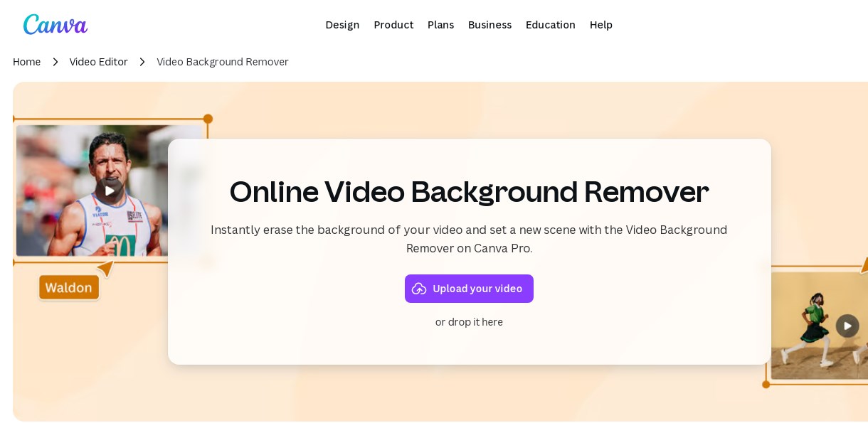The image size is (868, 423).
Task: Go to Home breadcrumb link
Action: pyautogui.click(x=27, y=62)
